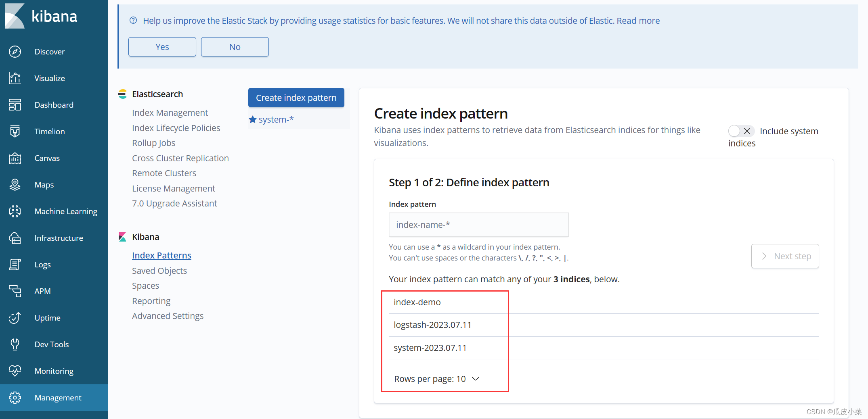Click Yes to share usage statistics

click(x=162, y=47)
